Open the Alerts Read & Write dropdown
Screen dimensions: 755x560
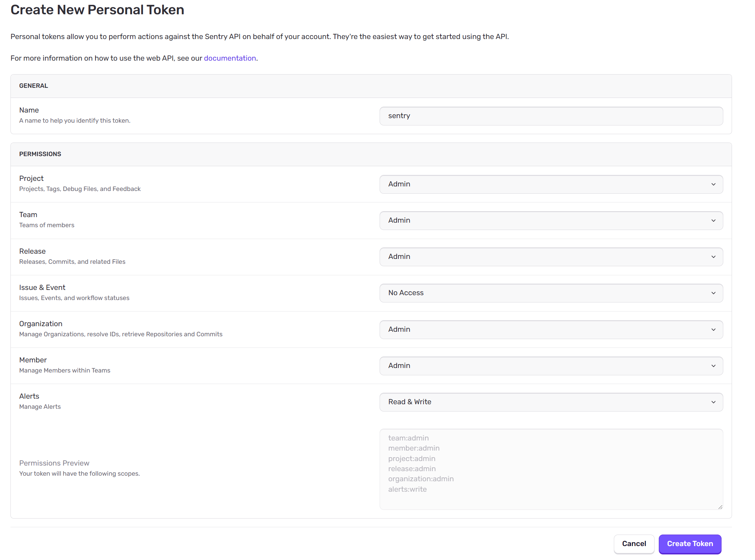[551, 402]
